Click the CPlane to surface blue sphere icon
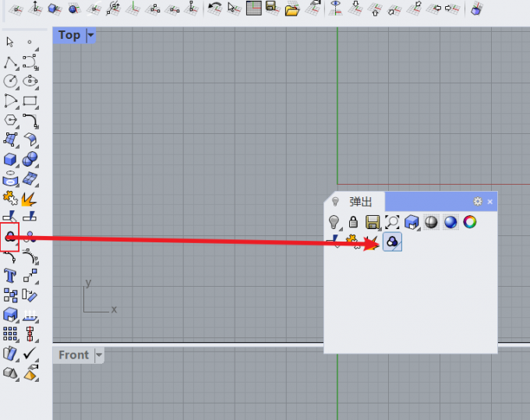The height and width of the screenshot is (420, 530). (x=74, y=8)
